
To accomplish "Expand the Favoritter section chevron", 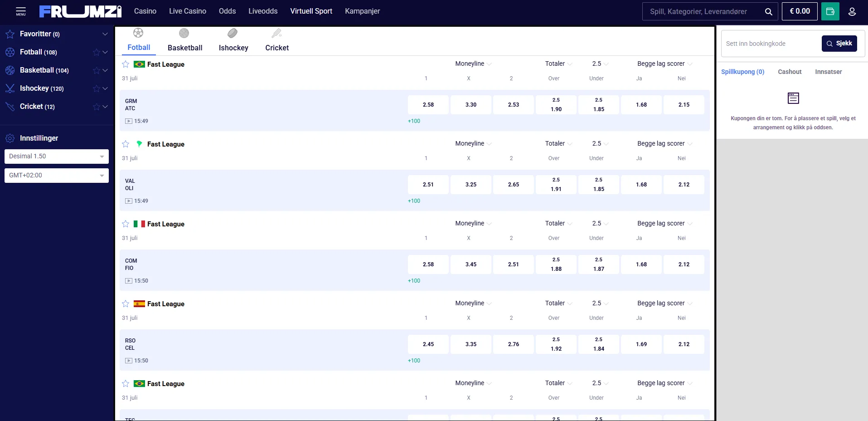I will point(105,34).
